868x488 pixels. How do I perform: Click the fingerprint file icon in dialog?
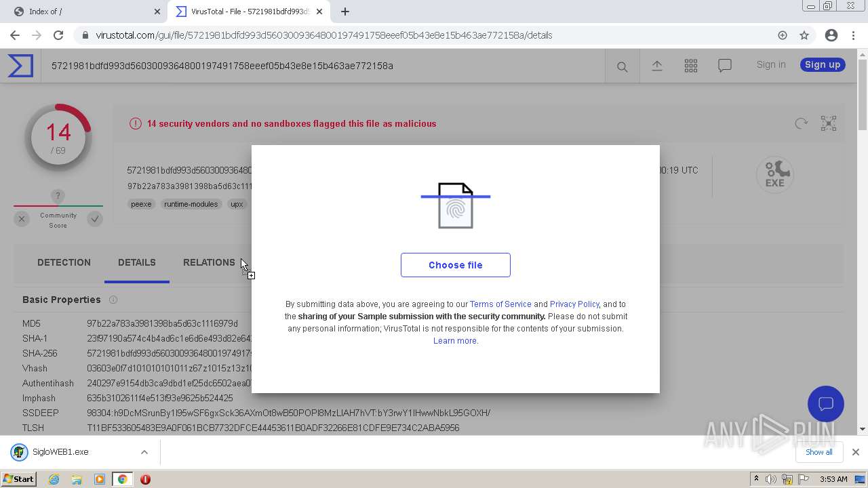coord(456,205)
